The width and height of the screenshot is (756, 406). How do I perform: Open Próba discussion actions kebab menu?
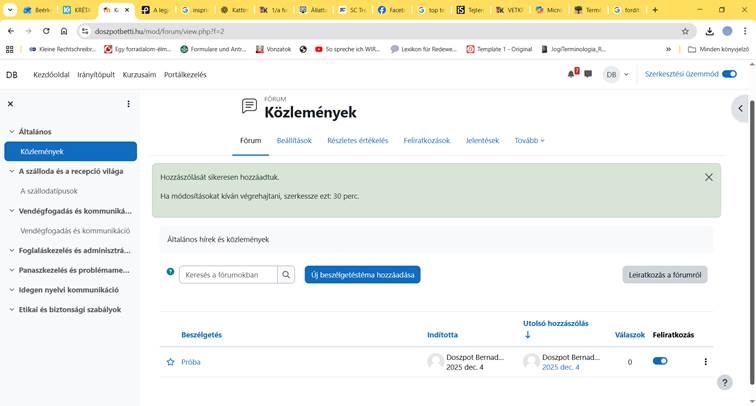[705, 362]
